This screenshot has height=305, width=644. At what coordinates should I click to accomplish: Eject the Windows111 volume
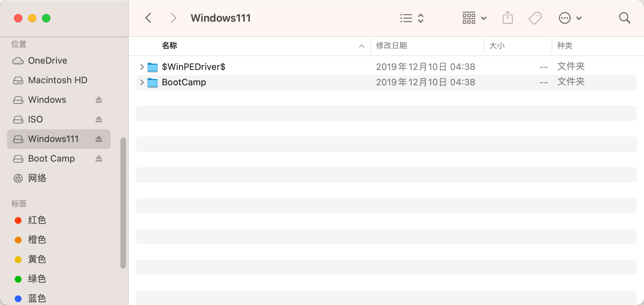click(x=99, y=139)
